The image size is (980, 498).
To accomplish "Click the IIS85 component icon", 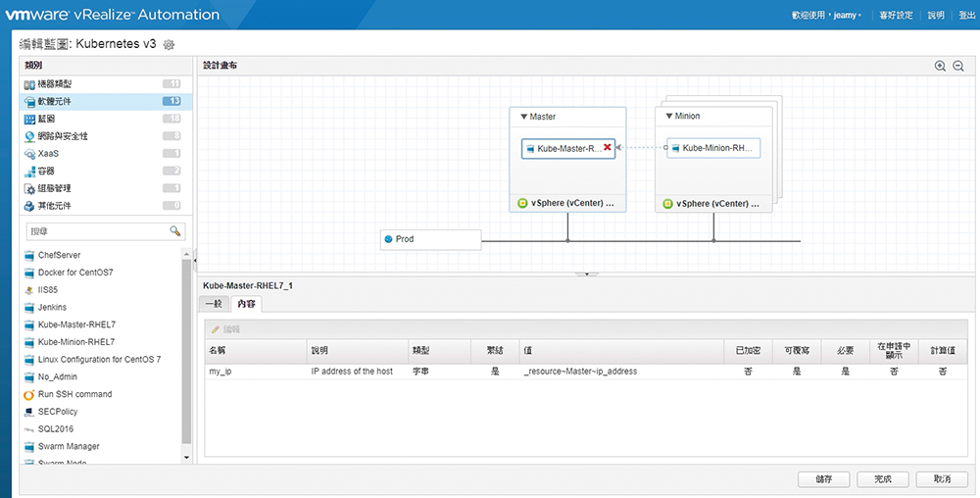I will coord(28,290).
